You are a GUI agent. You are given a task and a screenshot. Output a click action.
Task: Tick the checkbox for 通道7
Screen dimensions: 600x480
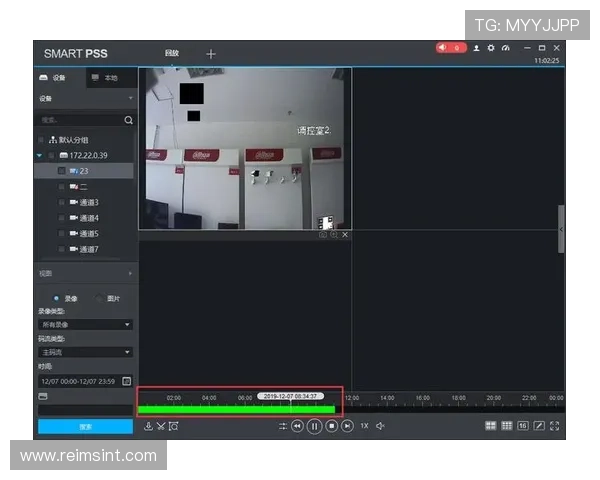point(61,249)
